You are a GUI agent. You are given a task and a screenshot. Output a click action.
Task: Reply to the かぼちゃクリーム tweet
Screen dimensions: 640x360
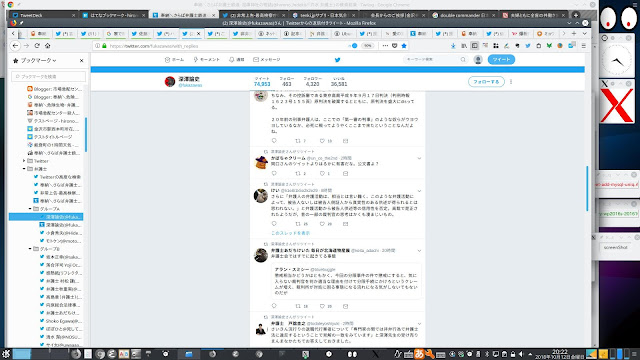pyautogui.click(x=274, y=173)
